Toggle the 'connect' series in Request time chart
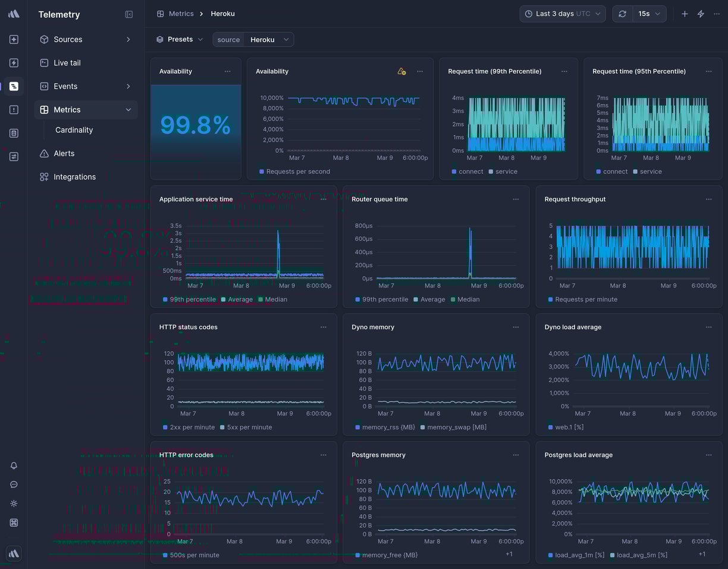Screen dimensions: 728x569 point(471,171)
